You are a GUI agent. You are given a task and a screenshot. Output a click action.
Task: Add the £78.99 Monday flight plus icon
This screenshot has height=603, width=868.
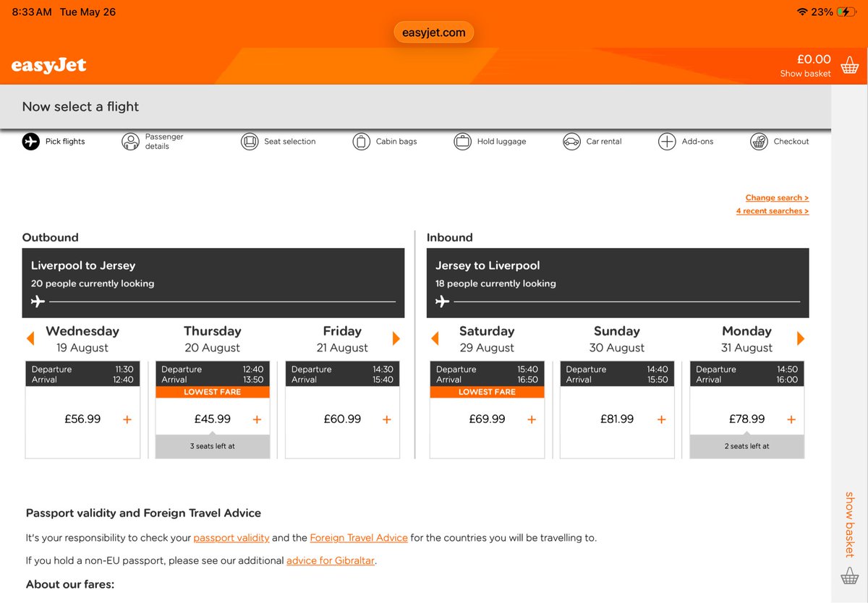[791, 419]
